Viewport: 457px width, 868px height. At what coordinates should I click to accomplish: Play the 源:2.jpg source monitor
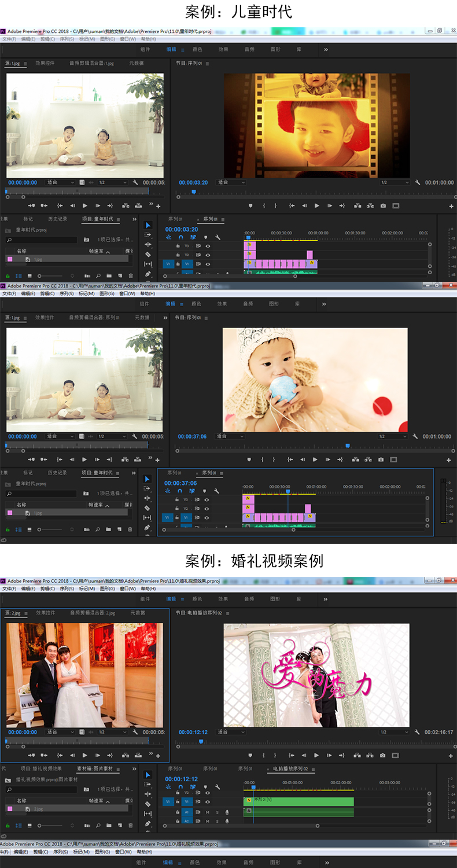tap(85, 755)
